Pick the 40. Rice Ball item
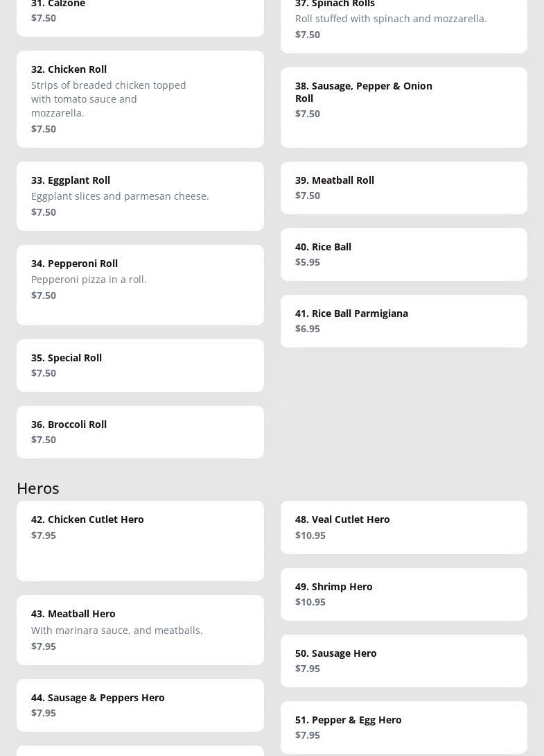This screenshot has height=756, width=544. (x=403, y=254)
